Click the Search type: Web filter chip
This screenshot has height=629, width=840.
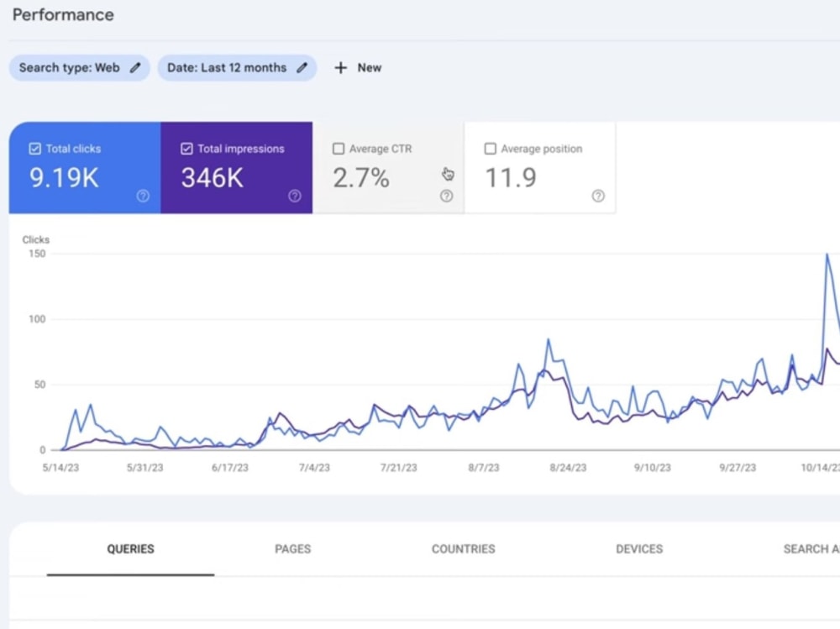tap(79, 67)
